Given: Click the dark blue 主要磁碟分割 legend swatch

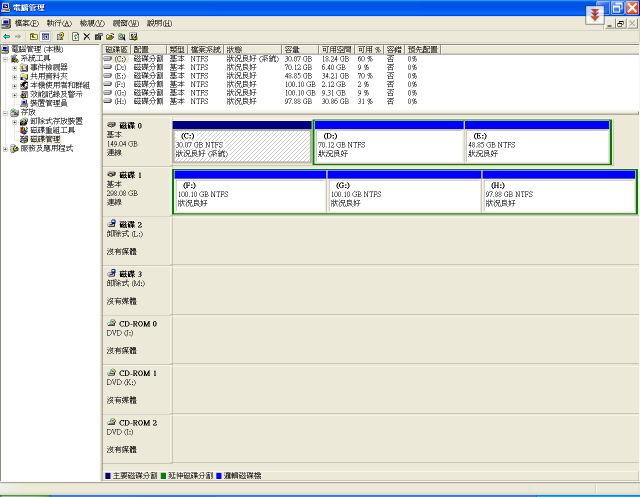Looking at the screenshot, I should (108, 476).
